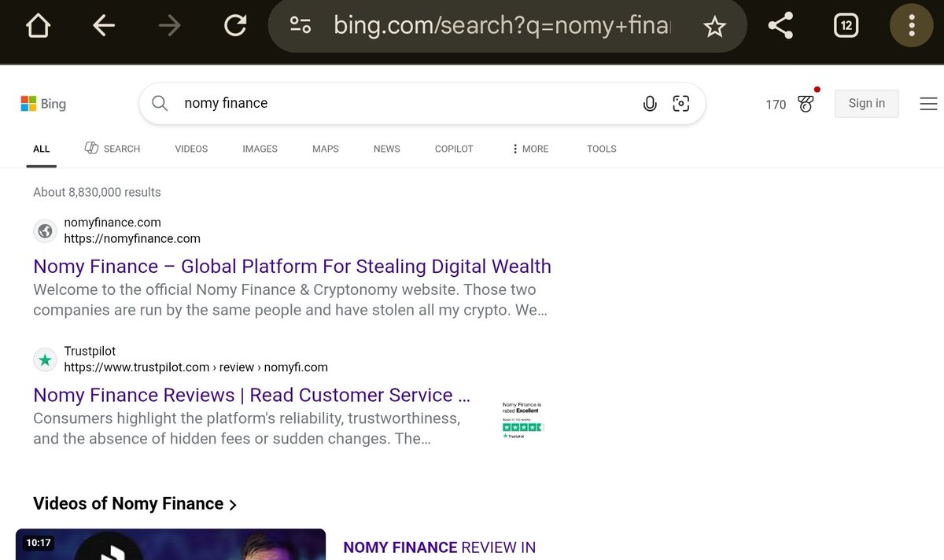Open site settings icon in address bar

(301, 26)
